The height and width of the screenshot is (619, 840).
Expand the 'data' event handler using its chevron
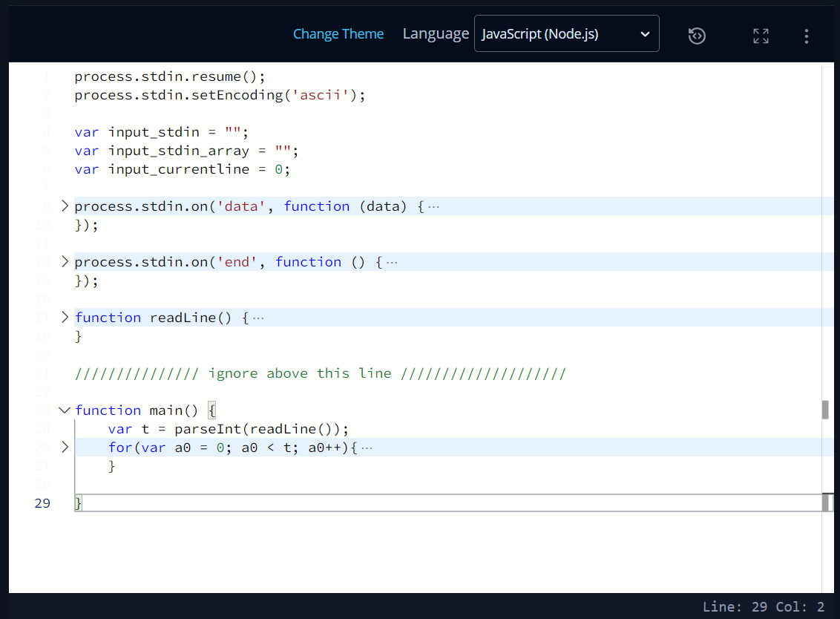(x=65, y=206)
